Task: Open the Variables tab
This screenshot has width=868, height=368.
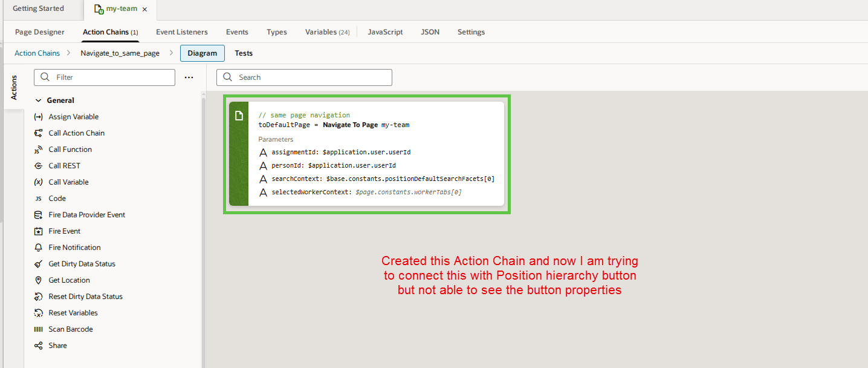Action: (327, 32)
